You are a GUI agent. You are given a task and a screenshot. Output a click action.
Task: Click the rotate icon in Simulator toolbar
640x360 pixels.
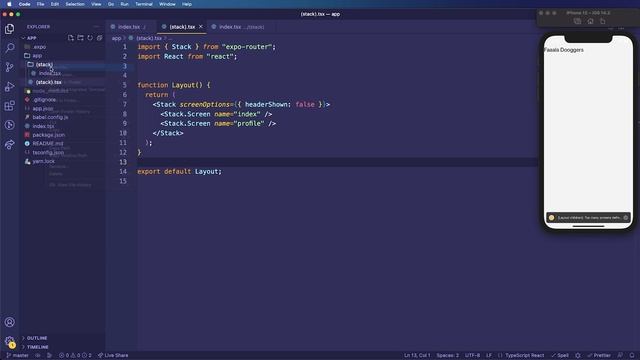point(603,21)
